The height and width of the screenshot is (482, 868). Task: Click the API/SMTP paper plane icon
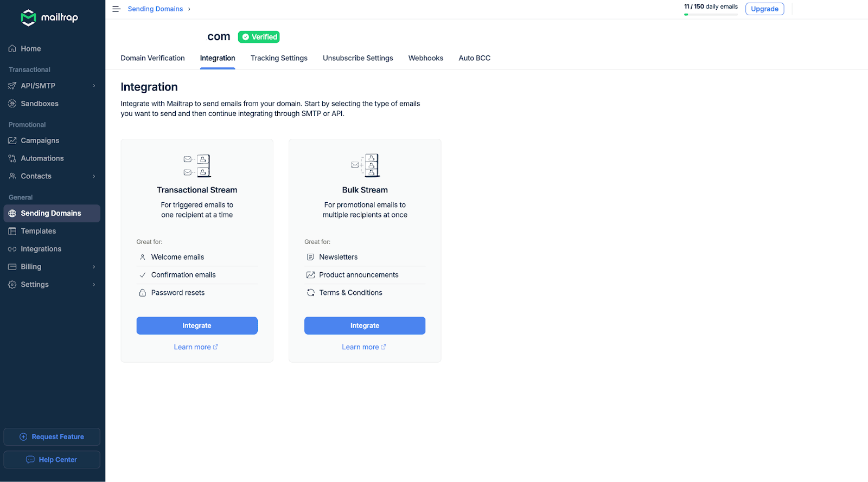click(x=12, y=86)
